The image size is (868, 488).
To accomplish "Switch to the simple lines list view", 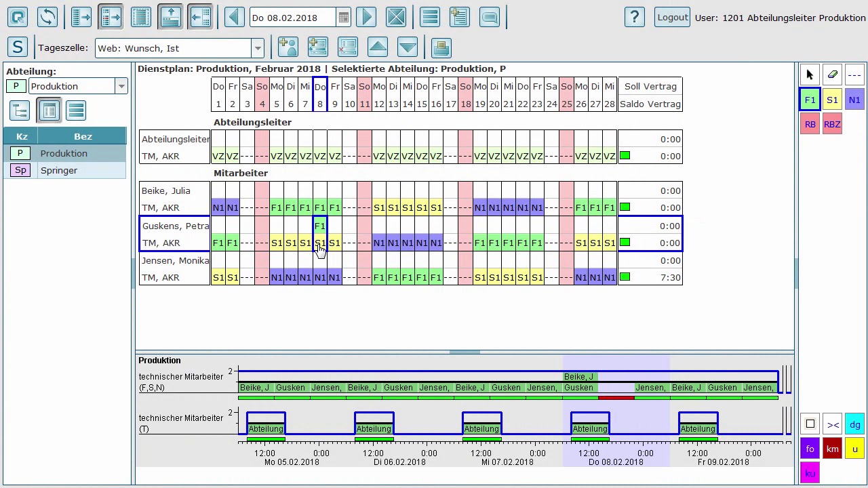I will click(76, 110).
